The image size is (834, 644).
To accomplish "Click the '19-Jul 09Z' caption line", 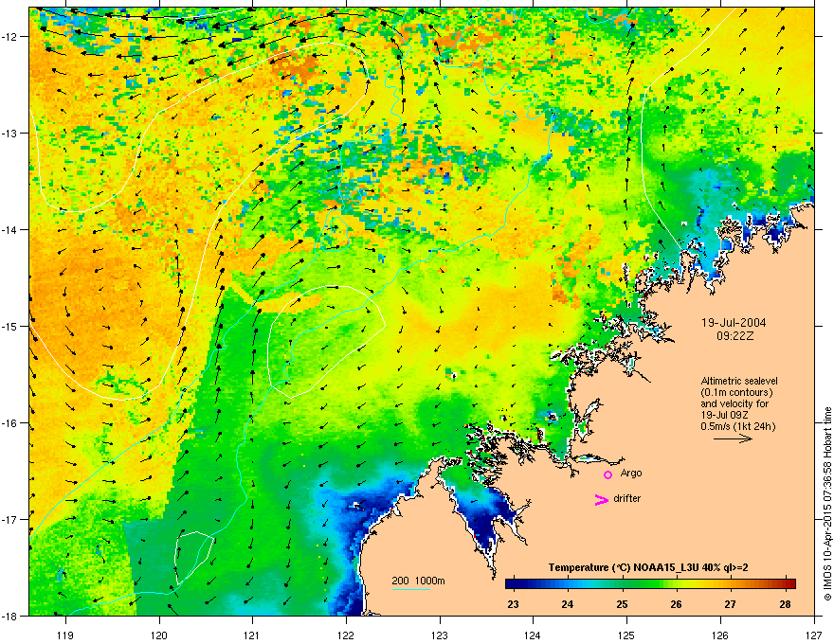I will [724, 415].
